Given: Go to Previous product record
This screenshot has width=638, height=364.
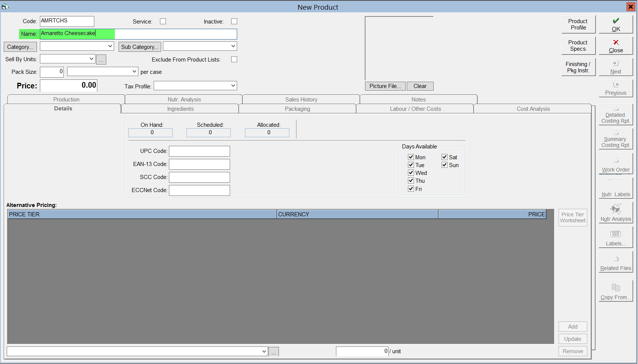Looking at the screenshot, I should point(616,88).
